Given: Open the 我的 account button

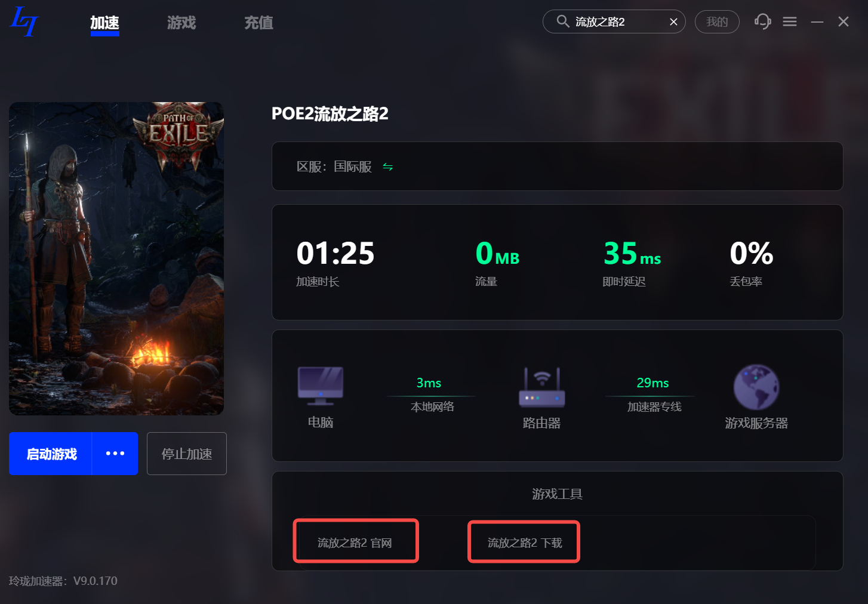Looking at the screenshot, I should point(717,22).
